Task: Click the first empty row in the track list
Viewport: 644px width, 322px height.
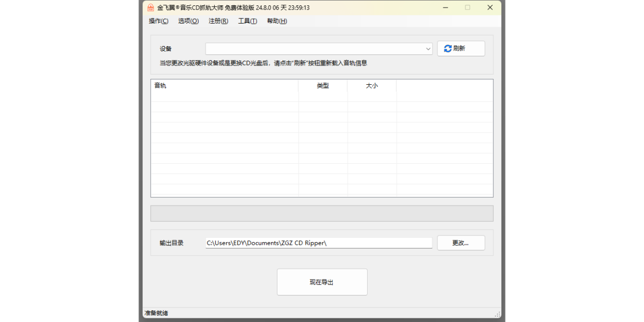Action: (x=224, y=106)
